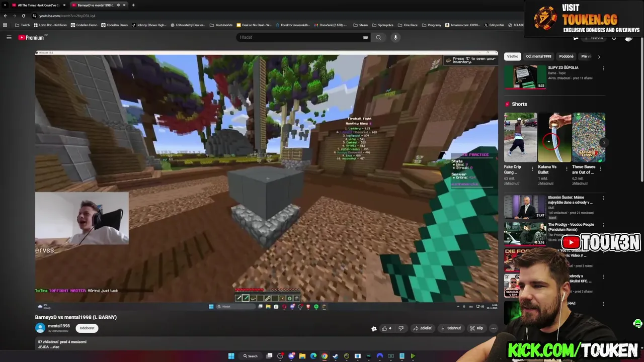Open a new browser tab with plus

[x=133, y=5]
